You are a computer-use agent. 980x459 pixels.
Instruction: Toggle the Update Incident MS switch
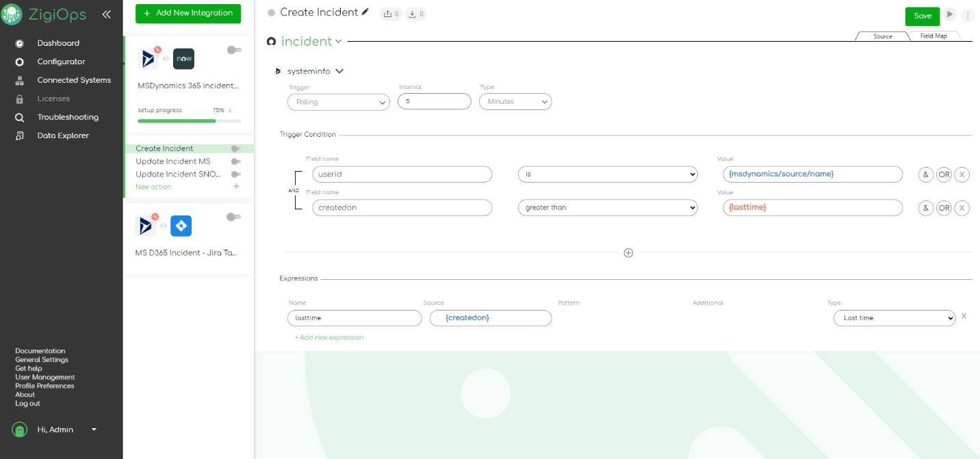pyautogui.click(x=236, y=161)
